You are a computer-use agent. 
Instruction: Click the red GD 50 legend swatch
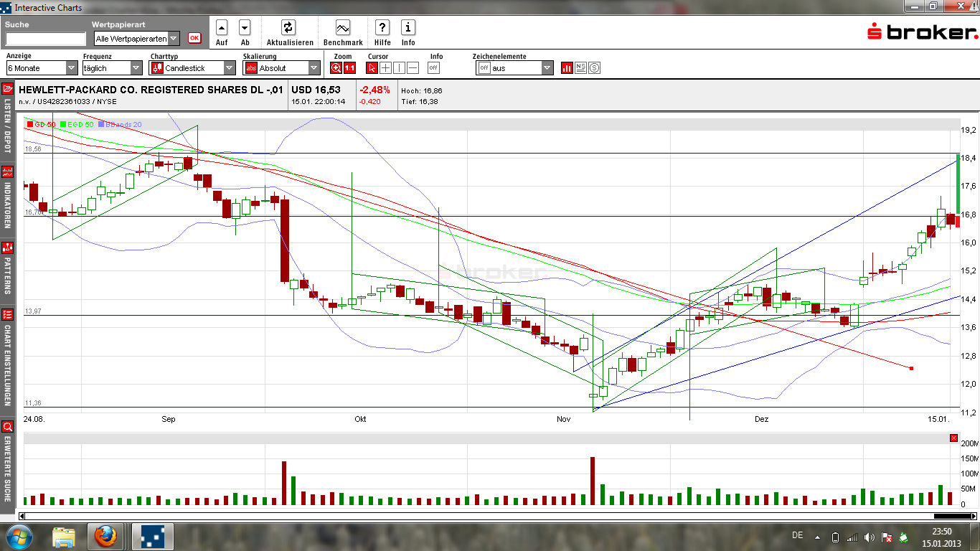click(x=29, y=125)
